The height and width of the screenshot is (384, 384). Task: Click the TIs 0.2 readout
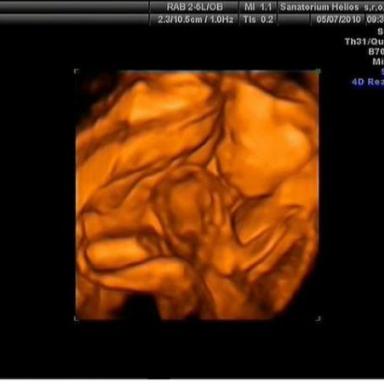258,19
